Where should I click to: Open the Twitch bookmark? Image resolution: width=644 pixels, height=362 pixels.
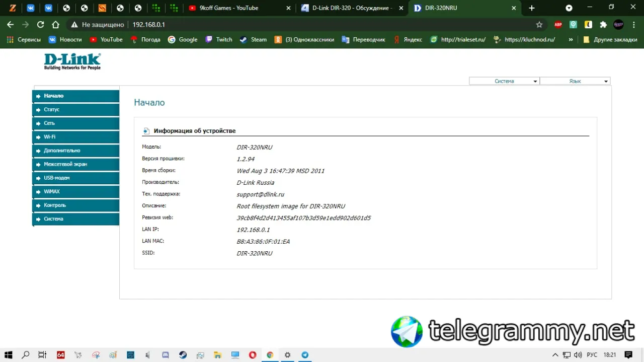click(219, 39)
